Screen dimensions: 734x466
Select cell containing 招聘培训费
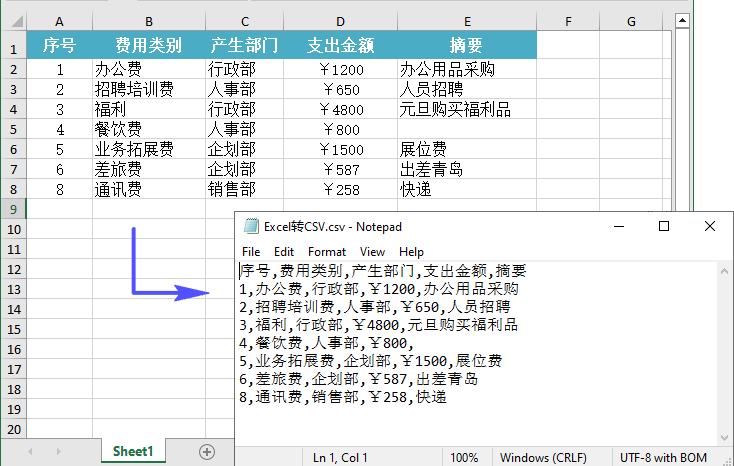pyautogui.click(x=149, y=89)
